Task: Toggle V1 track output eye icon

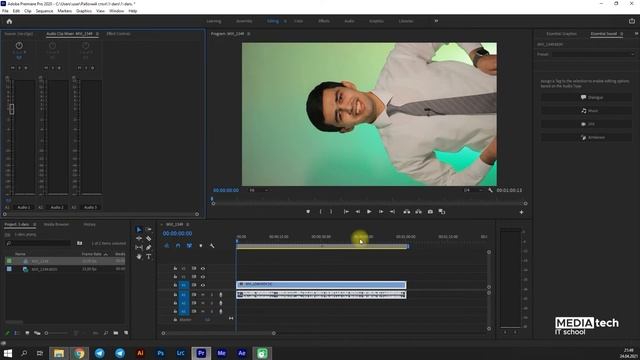Action: point(203,285)
